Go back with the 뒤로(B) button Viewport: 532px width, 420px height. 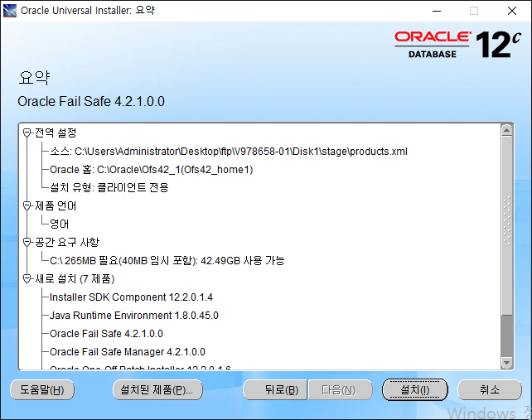click(275, 389)
